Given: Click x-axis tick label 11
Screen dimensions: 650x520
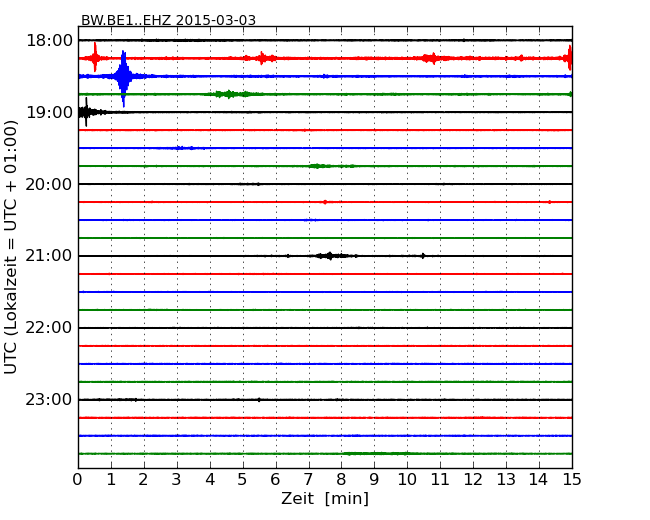Looking at the screenshot, I should point(440,480).
